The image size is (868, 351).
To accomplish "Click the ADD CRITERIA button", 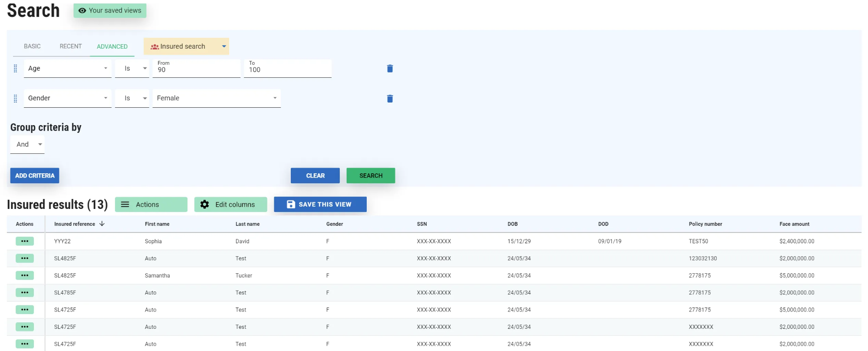I will (35, 175).
